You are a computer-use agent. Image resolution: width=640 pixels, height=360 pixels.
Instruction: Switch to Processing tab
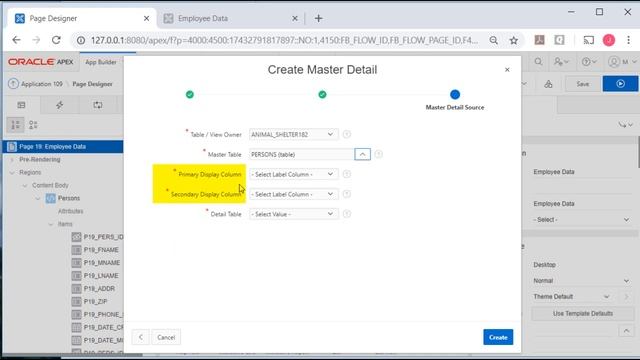click(x=98, y=105)
